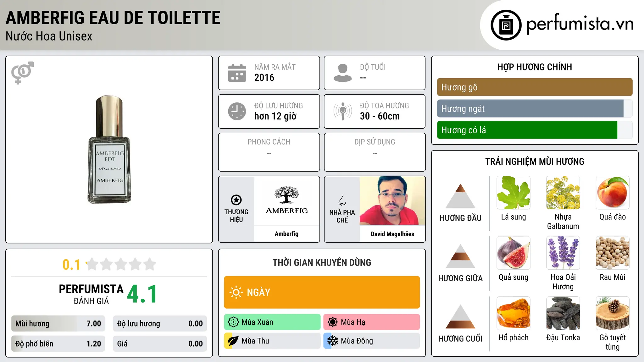Open the Hoa Oải Hương lavender note image

click(563, 253)
